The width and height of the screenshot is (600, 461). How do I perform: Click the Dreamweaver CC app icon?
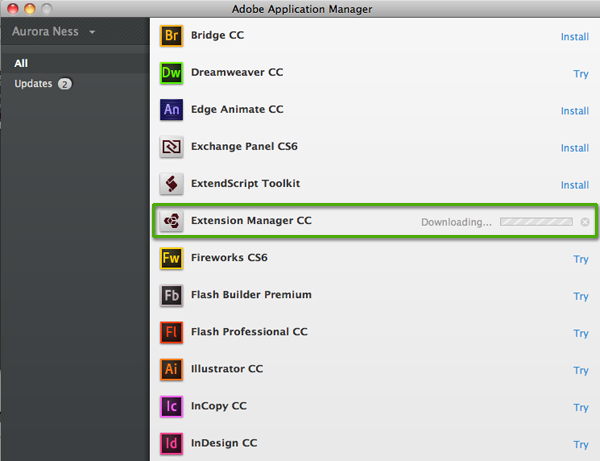(x=171, y=73)
